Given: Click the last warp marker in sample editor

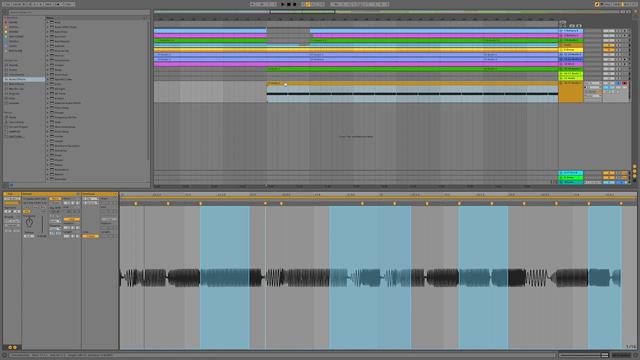Looking at the screenshot, I should tap(621, 203).
